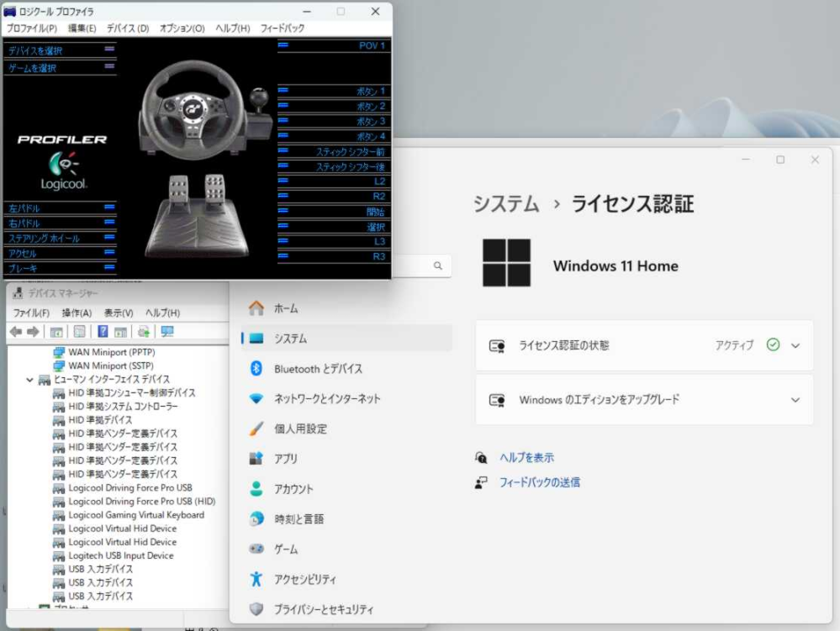This screenshot has height=631, width=840.
Task: Go to システム via breadcrumb heading
Action: (506, 204)
